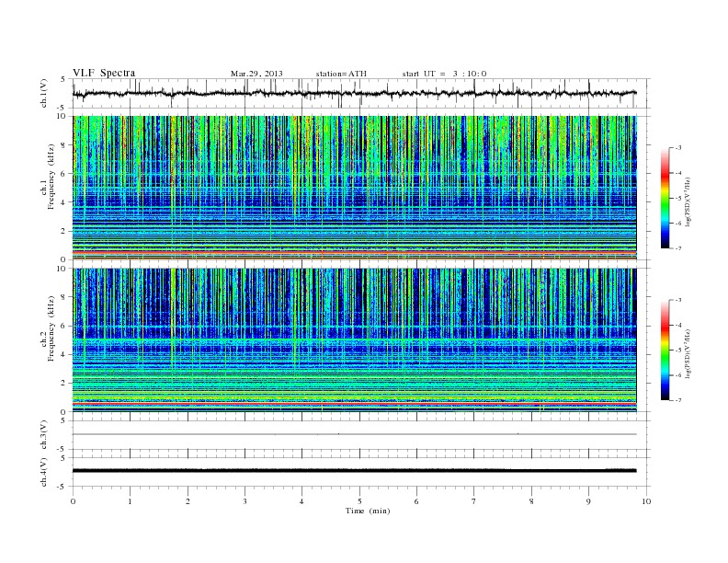Click the 'ch.4(V)' axis label

[44, 472]
